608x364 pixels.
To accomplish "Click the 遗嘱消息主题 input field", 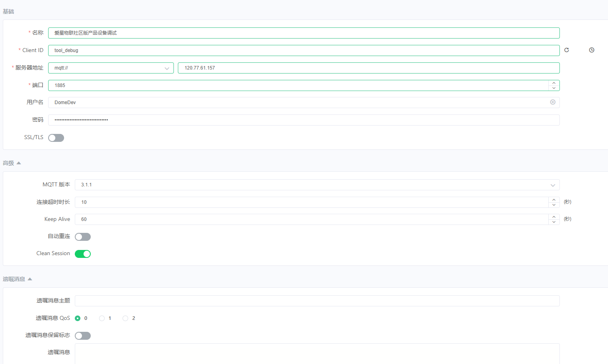I will pyautogui.click(x=317, y=301).
